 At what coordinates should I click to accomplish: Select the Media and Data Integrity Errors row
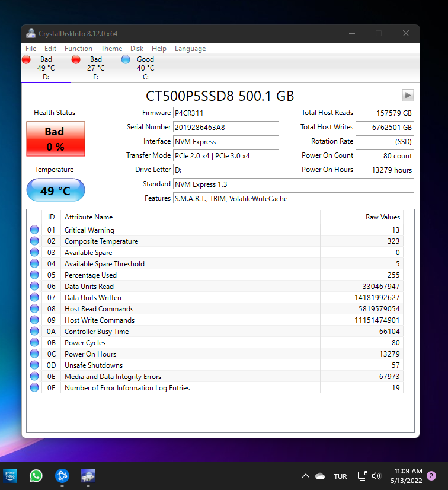pos(216,376)
